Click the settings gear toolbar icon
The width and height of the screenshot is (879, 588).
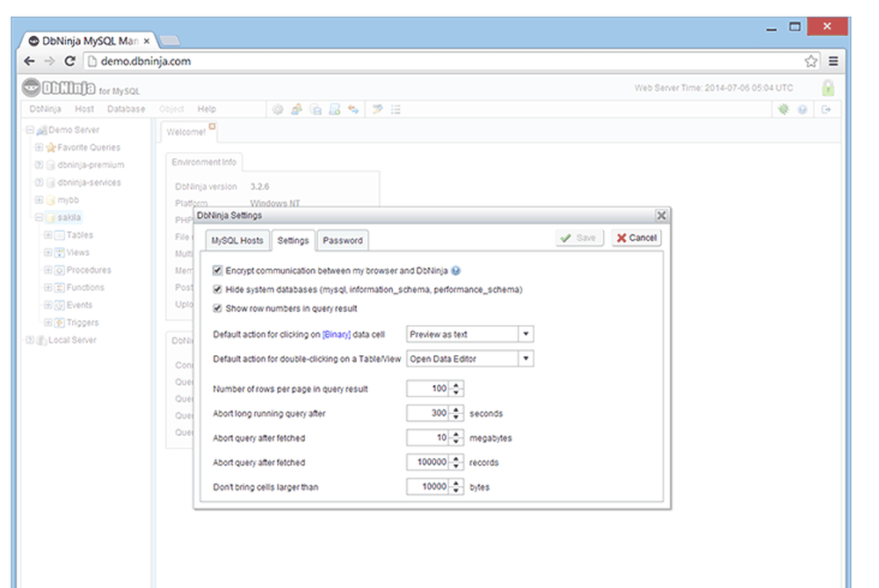(x=278, y=109)
